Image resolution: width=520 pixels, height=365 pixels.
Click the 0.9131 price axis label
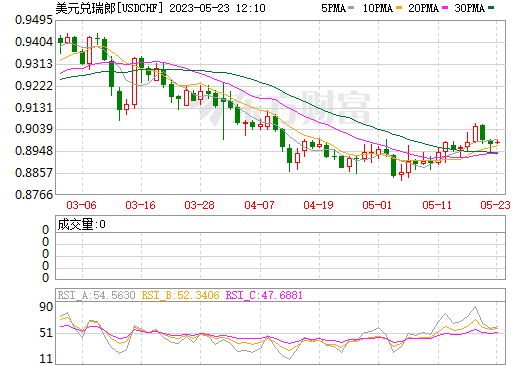tap(34, 108)
